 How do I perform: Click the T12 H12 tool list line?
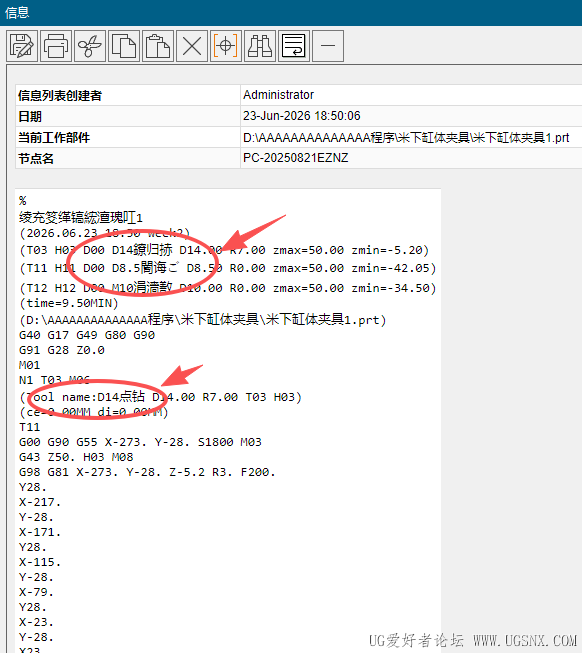tap(228, 288)
